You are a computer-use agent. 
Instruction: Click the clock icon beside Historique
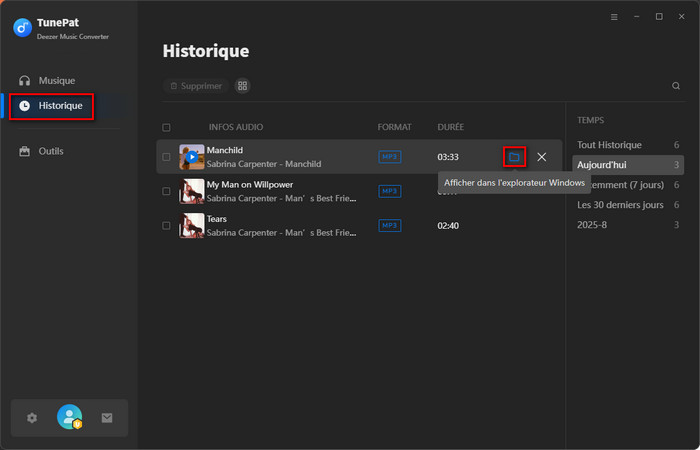(25, 106)
